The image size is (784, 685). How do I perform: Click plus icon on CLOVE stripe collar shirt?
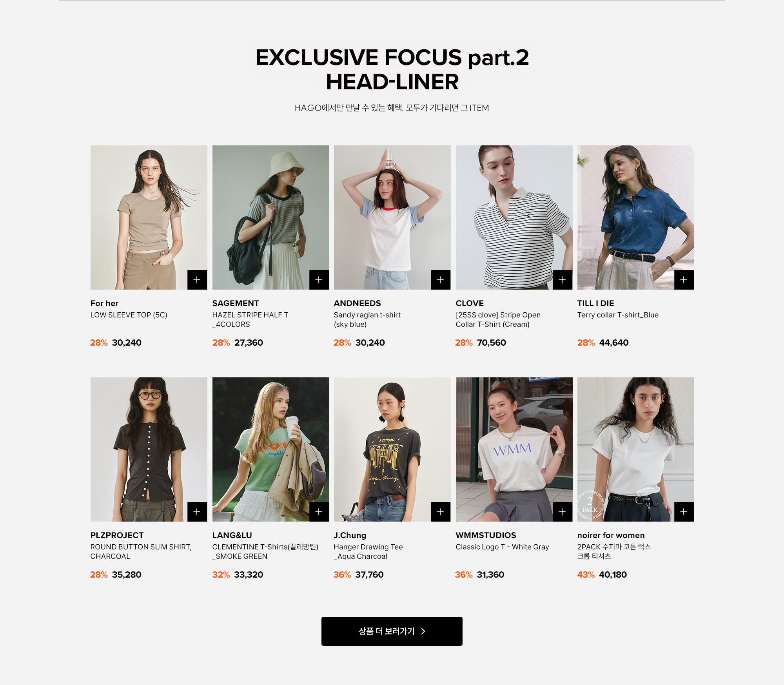[563, 280]
